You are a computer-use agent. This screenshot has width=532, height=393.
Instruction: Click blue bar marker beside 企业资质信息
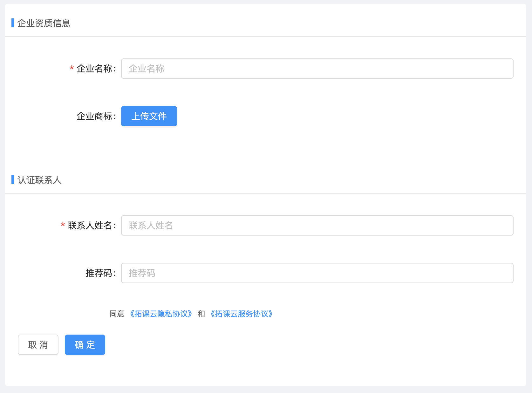13,23
